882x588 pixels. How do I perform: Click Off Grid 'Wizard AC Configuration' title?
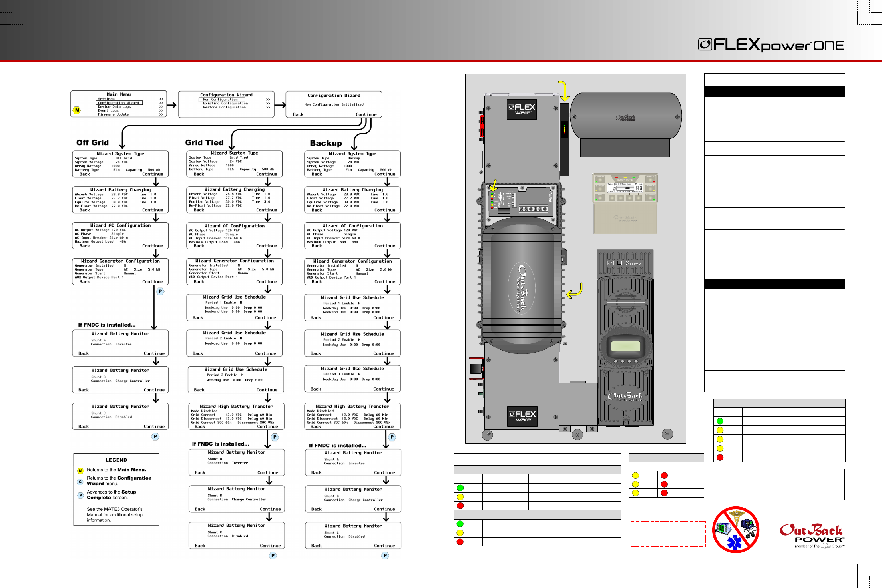[x=121, y=225]
